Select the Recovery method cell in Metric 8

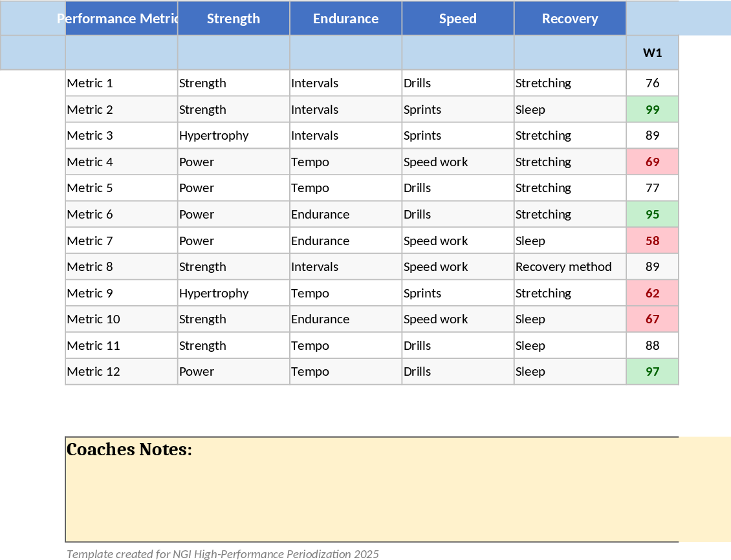point(563,267)
